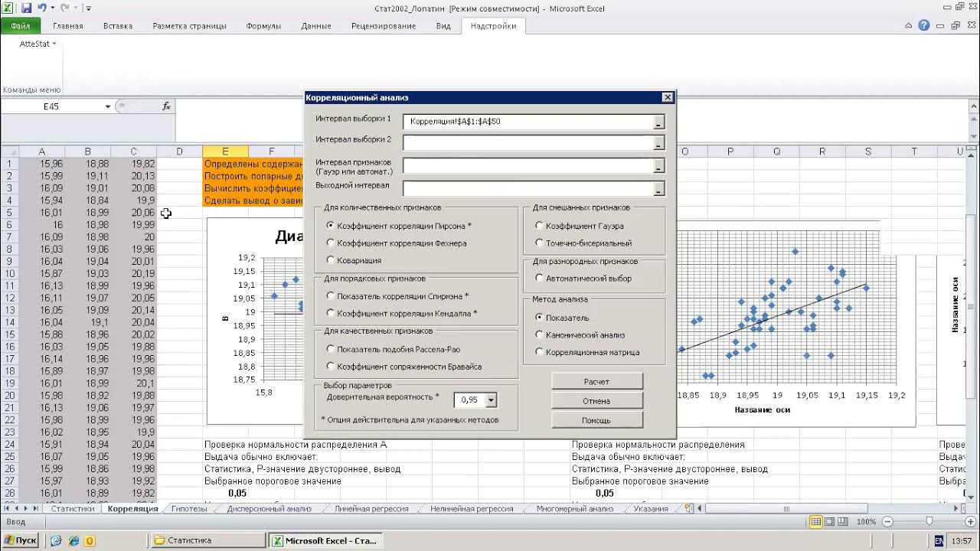Viewport: 980px width, 551px height.
Task: Switch to the Разметка страницы ribbon tab
Action: (x=190, y=26)
